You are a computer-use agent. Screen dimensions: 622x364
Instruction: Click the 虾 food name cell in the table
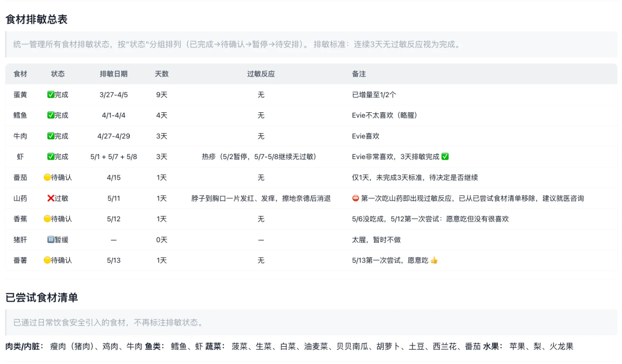point(20,157)
